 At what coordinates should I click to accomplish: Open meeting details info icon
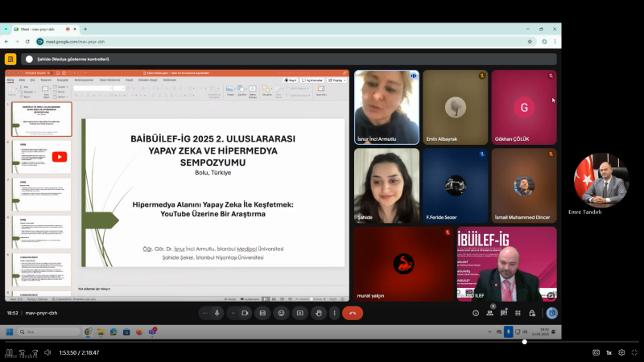click(476, 313)
